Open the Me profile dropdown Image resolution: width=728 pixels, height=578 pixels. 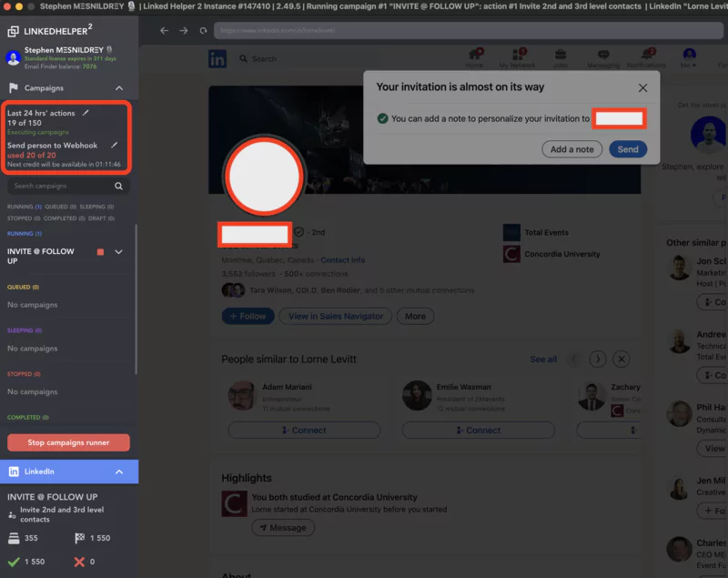pos(689,58)
